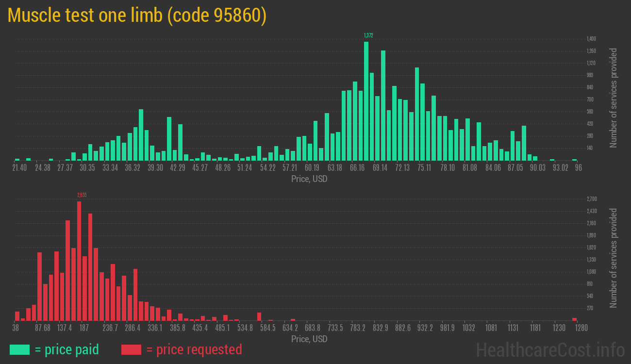631x364 pixels.
Task: Click the 36.32 x-axis label
Action: point(133,168)
